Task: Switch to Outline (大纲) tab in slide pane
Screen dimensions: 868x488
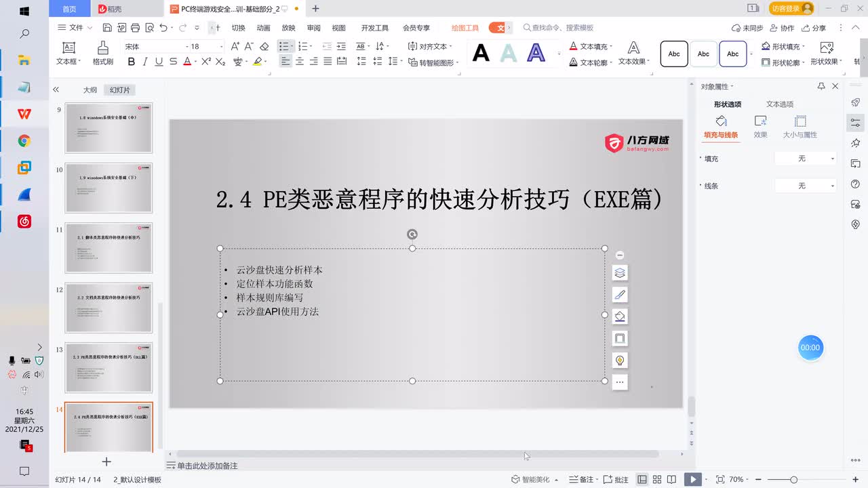Action: pos(90,89)
